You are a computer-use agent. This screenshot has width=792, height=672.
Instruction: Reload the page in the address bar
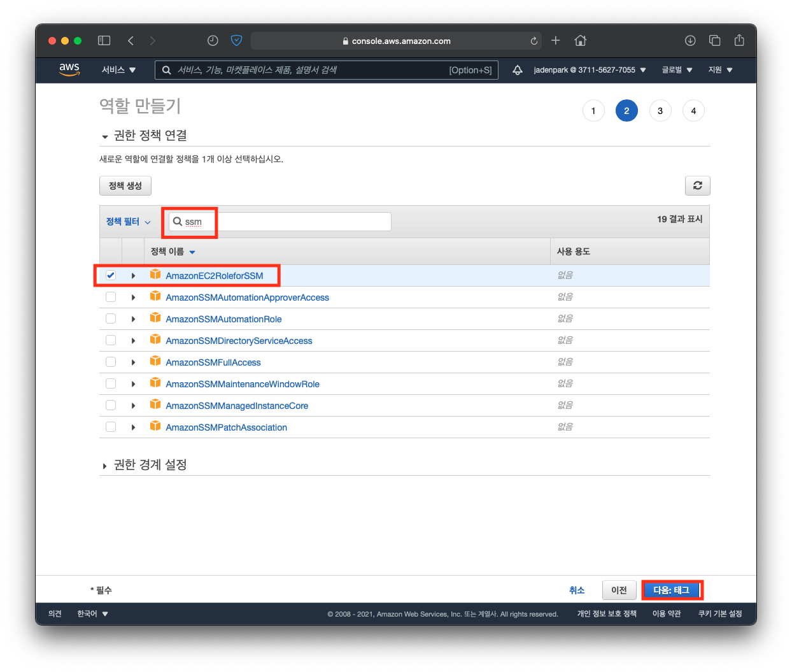pyautogui.click(x=534, y=41)
